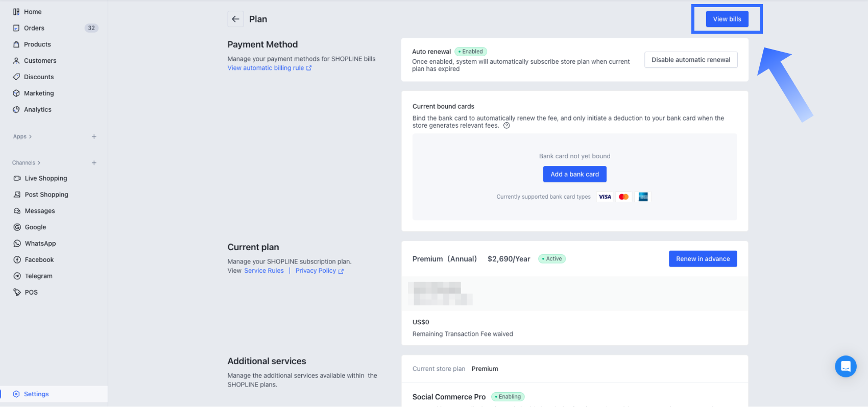
Task: Click the plus icon next to Apps
Action: pos(94,137)
